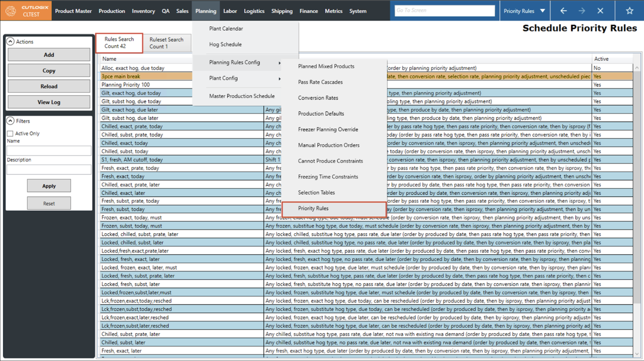Click the View Log button
Image resolution: width=644 pixels, height=361 pixels.
coord(49,102)
